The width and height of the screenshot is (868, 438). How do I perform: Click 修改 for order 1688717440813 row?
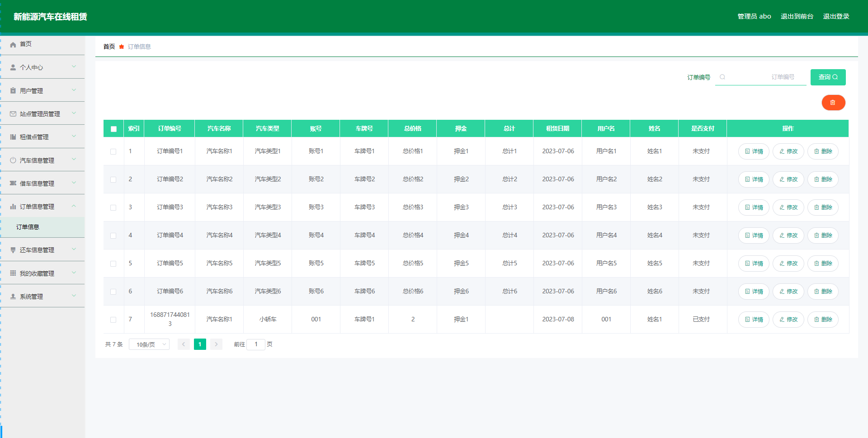(x=788, y=320)
